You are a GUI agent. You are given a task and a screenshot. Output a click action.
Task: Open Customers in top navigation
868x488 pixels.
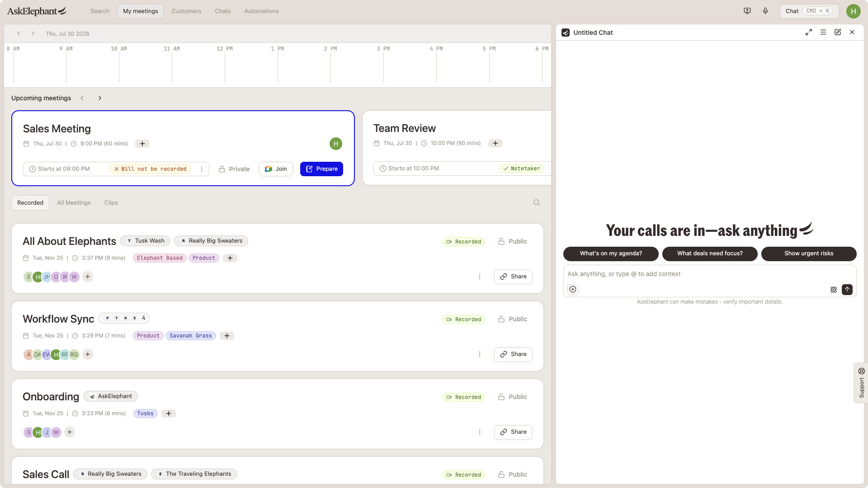coord(186,11)
